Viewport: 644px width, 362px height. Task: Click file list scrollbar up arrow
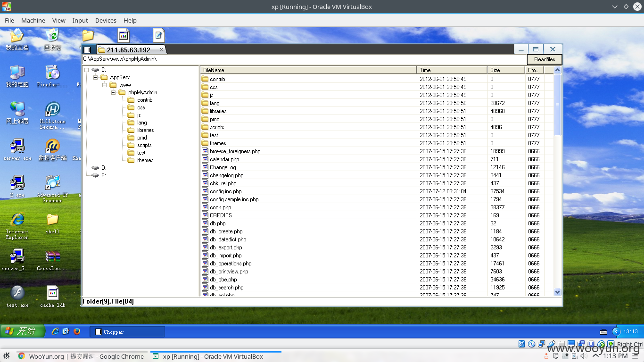click(x=558, y=70)
